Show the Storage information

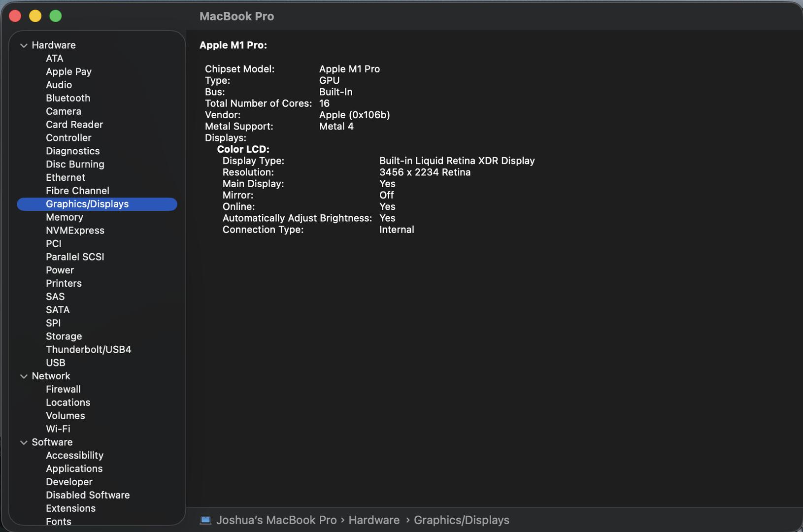click(x=64, y=336)
